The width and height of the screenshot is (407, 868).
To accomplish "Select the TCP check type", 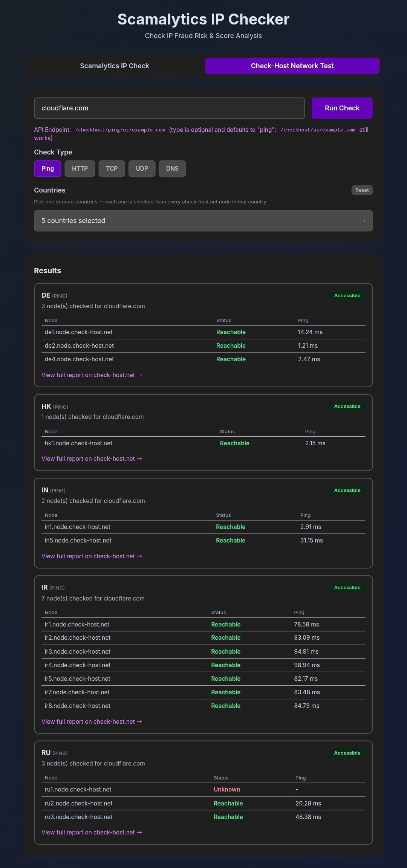I will (112, 168).
